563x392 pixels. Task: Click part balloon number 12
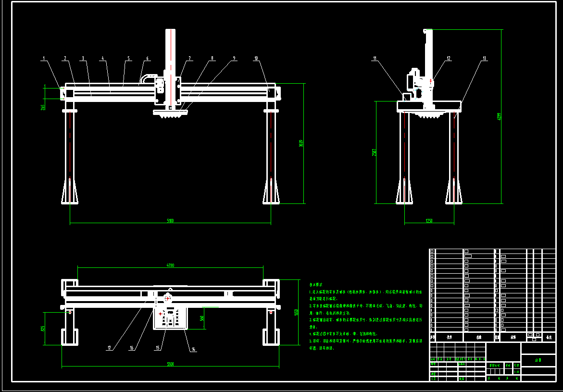pyautogui.click(x=448, y=58)
